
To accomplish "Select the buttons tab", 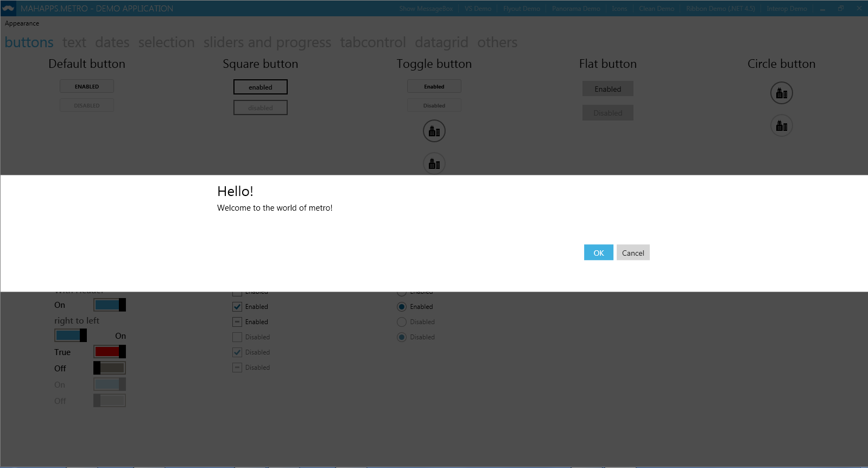I will point(29,42).
